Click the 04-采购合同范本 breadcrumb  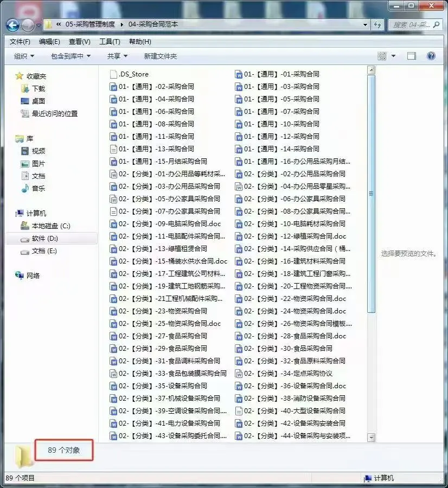tap(153, 24)
